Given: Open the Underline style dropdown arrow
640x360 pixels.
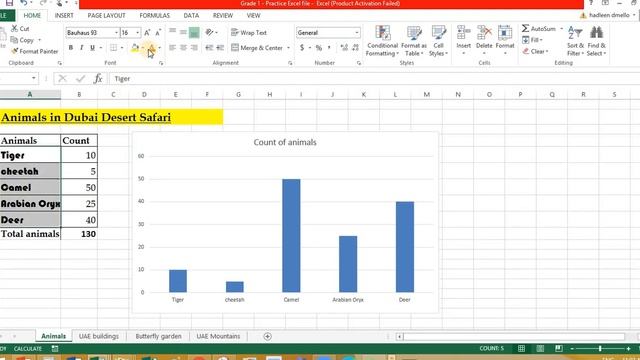Looking at the screenshot, I should click(101, 48).
